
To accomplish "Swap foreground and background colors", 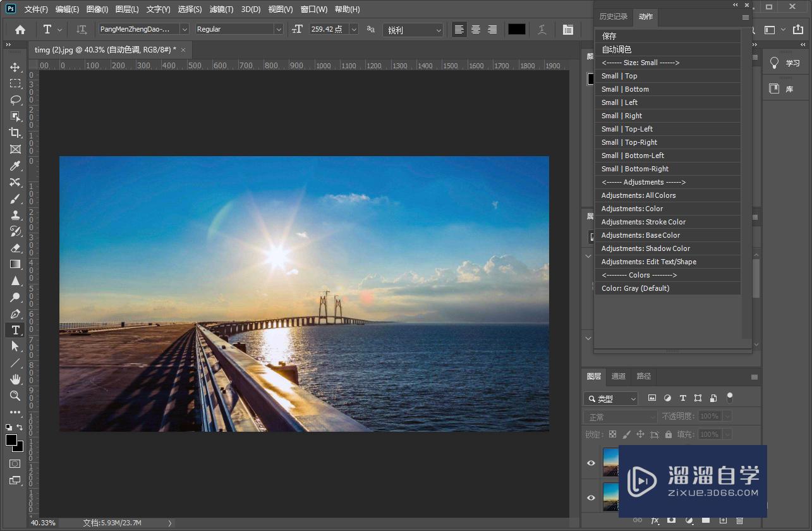I will coord(20,427).
